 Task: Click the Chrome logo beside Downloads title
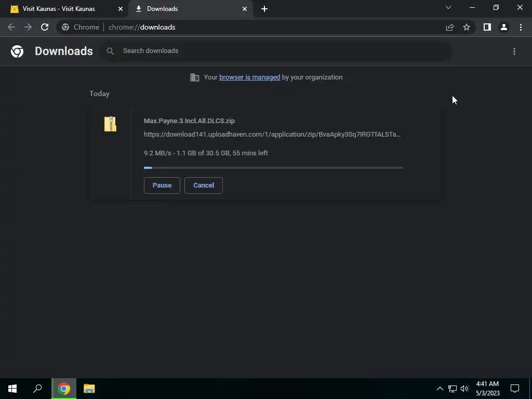(17, 51)
